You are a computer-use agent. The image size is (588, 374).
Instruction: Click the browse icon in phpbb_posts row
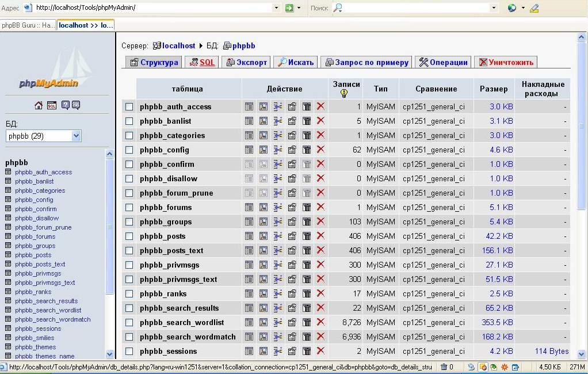(x=249, y=236)
